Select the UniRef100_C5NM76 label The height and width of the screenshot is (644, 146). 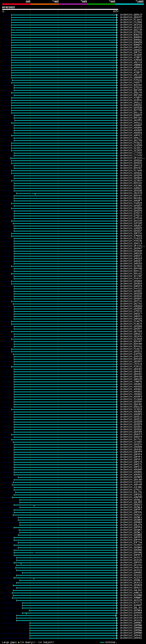[x=131, y=382]
